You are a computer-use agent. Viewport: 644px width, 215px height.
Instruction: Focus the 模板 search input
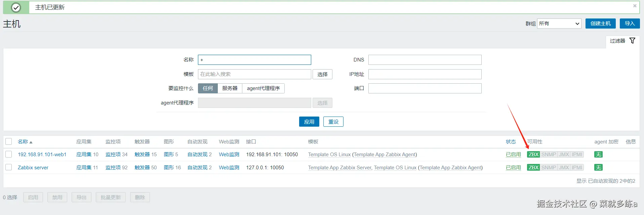coord(254,74)
